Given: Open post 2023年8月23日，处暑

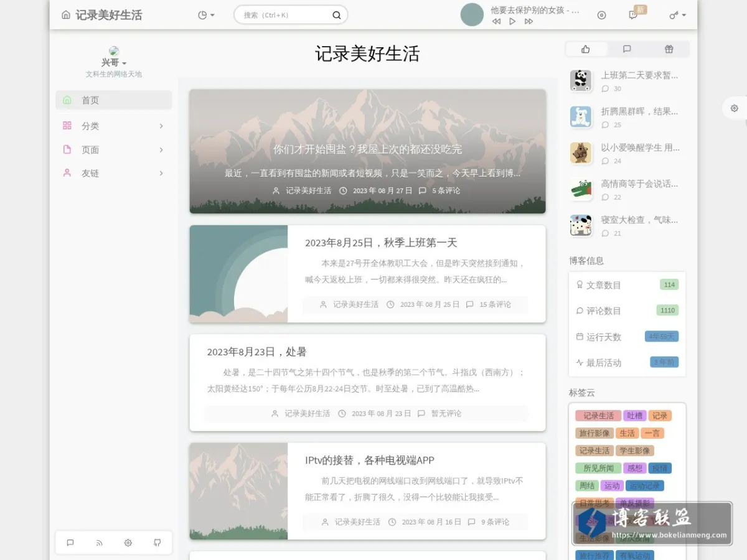Looking at the screenshot, I should tap(256, 352).
